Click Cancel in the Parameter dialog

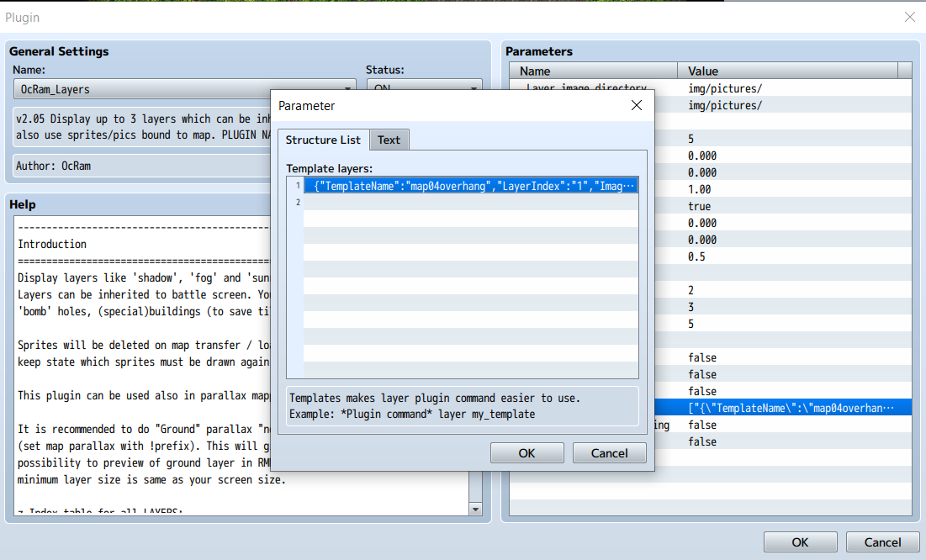tap(610, 453)
